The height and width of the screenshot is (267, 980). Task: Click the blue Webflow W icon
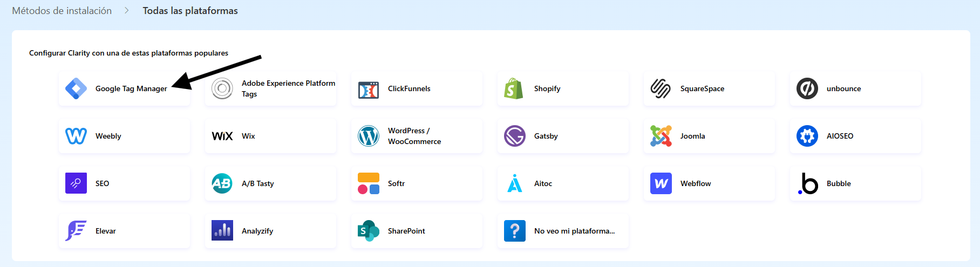coord(661,183)
